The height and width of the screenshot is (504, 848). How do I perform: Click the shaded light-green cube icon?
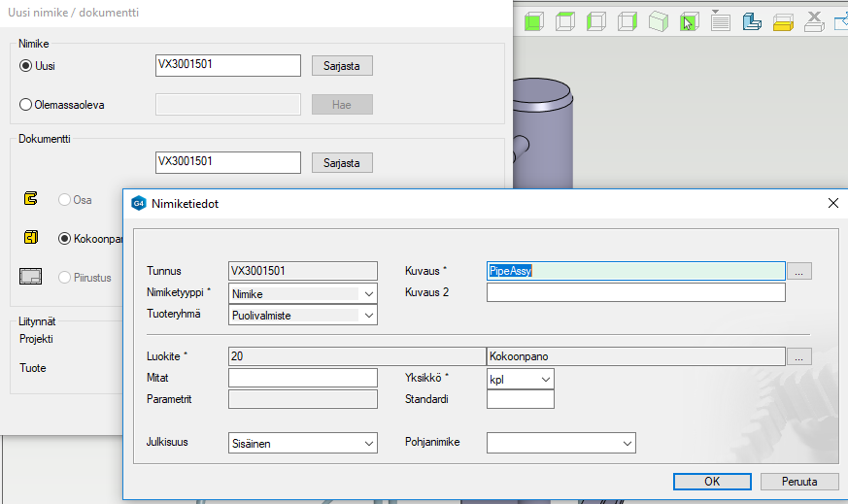point(659,21)
